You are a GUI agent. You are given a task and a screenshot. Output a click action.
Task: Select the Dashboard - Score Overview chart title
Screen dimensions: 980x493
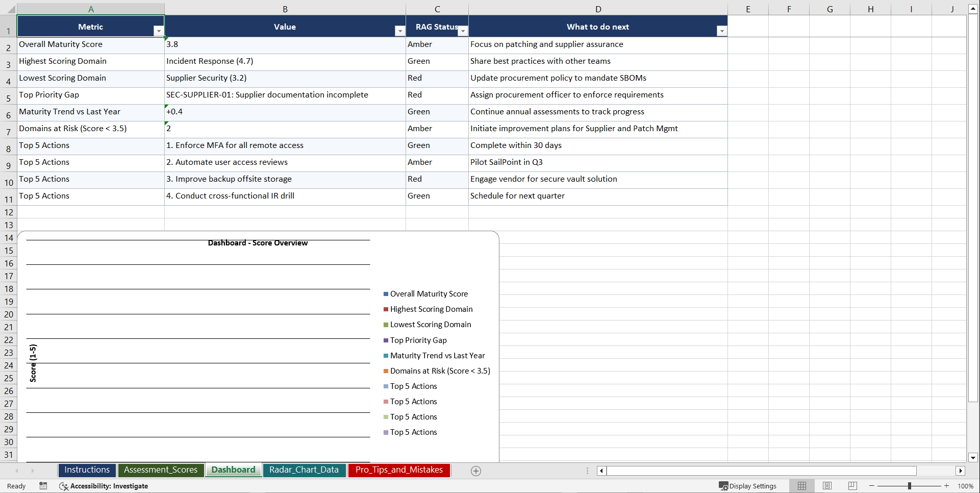click(x=258, y=243)
